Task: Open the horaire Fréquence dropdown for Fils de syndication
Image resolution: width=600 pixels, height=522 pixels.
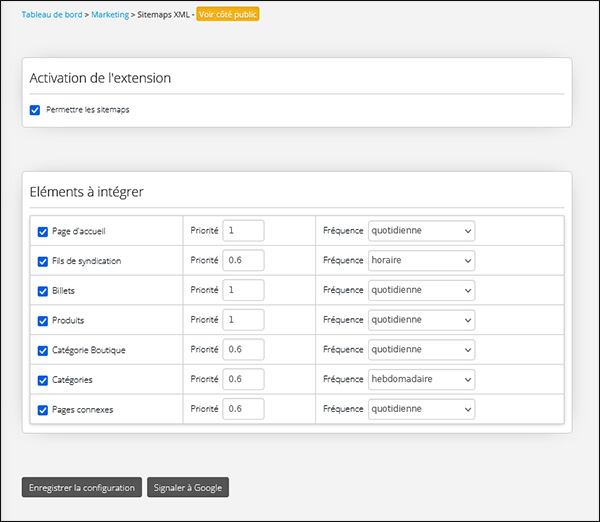Action: (x=421, y=261)
